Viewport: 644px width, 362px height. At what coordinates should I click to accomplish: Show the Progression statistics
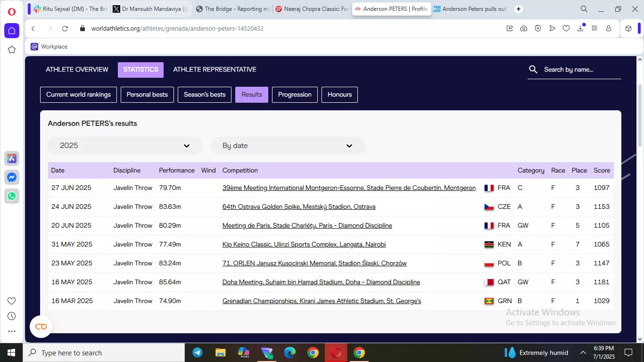click(295, 94)
